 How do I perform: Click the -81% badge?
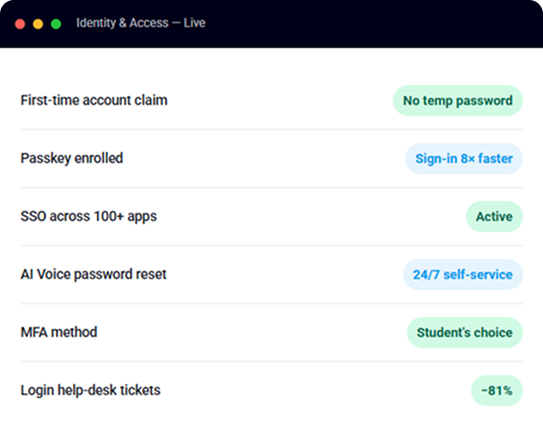click(x=497, y=390)
